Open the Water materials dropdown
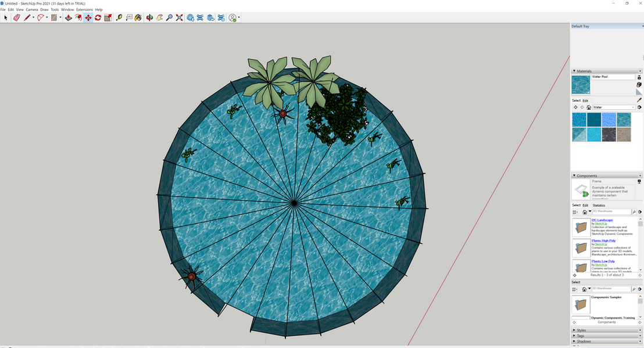 tap(614, 107)
